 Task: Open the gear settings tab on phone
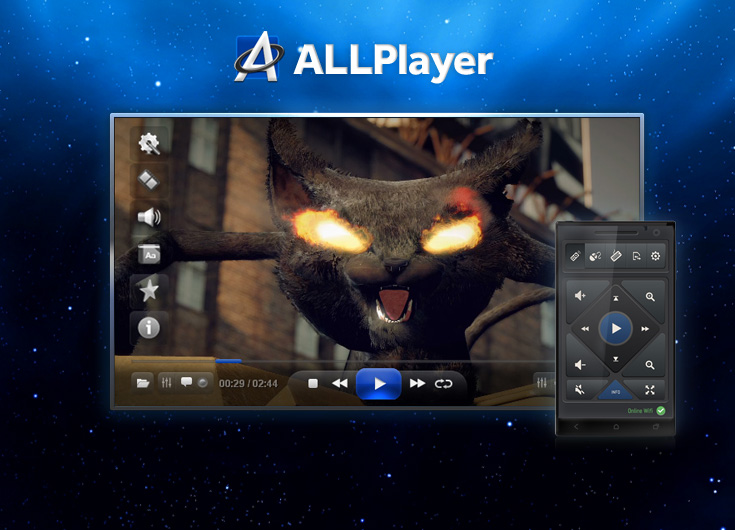pyautogui.click(x=656, y=256)
